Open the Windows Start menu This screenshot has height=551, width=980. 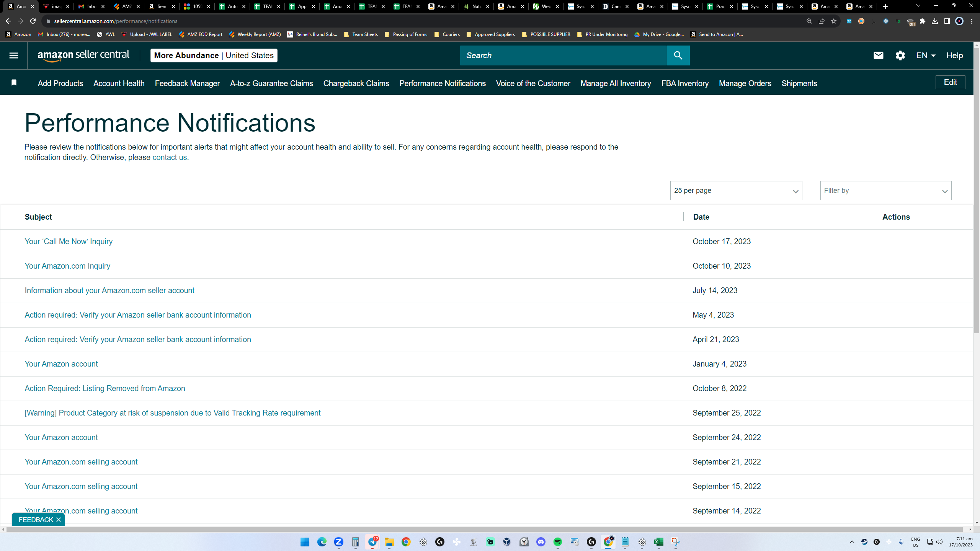[305, 542]
